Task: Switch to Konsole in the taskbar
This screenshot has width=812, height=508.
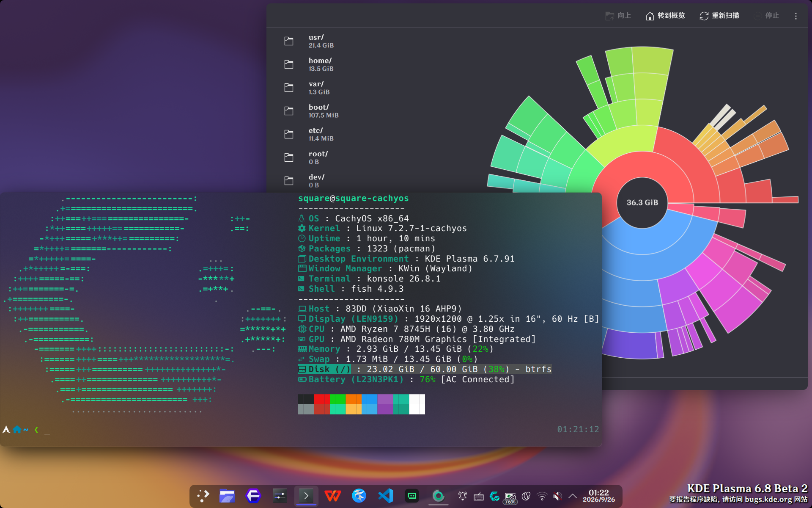Action: pos(306,496)
